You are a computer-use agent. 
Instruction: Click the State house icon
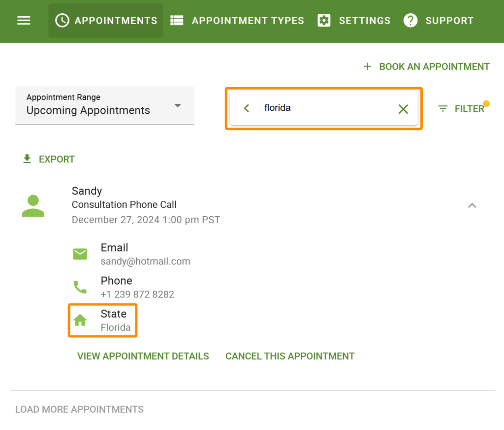[80, 320]
